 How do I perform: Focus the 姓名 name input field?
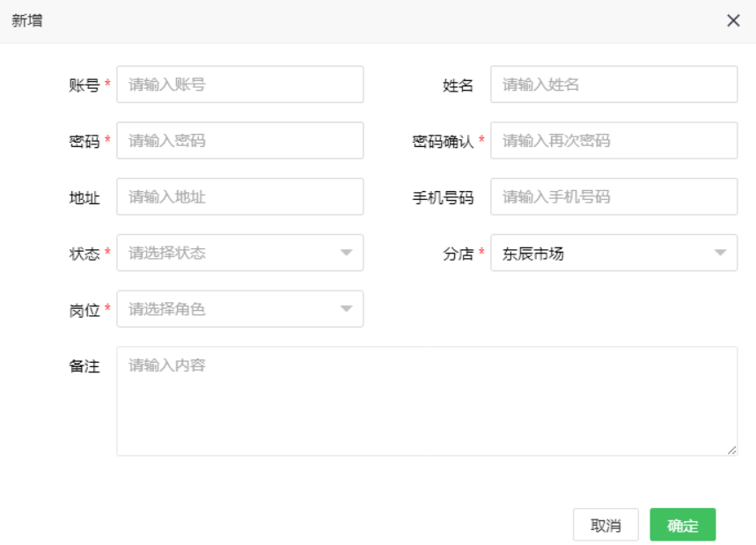click(613, 84)
